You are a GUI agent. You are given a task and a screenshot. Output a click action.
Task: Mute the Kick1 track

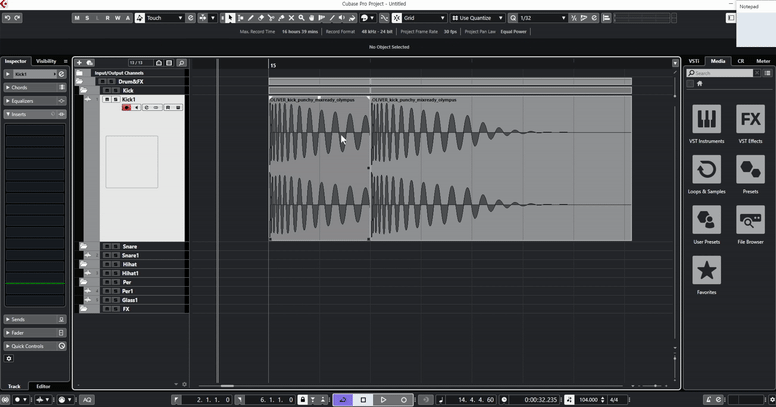point(106,100)
